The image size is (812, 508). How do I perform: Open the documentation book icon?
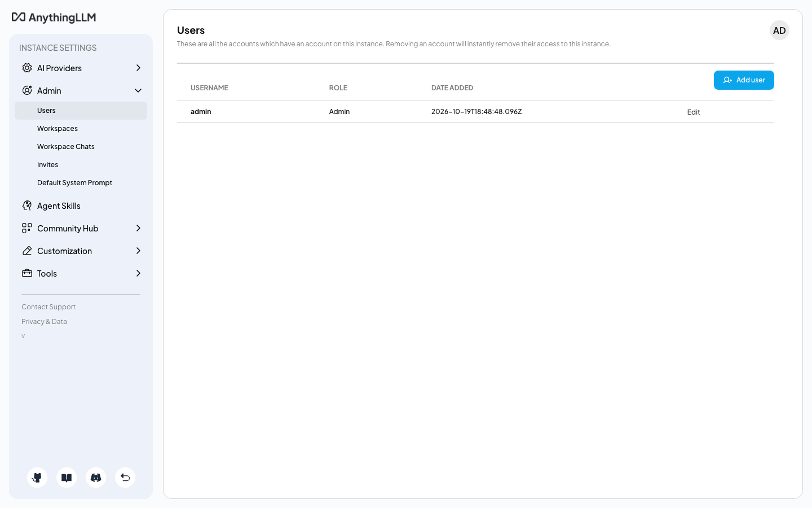[67, 478]
